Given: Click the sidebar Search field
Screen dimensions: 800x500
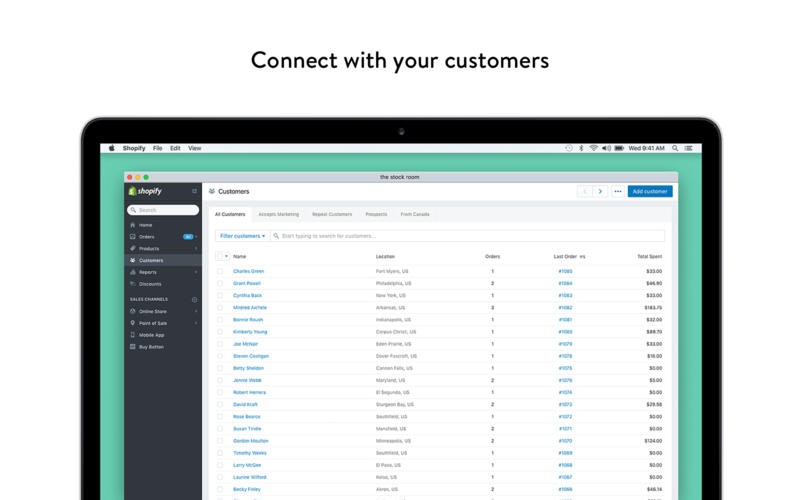Looking at the screenshot, I should point(163,210).
